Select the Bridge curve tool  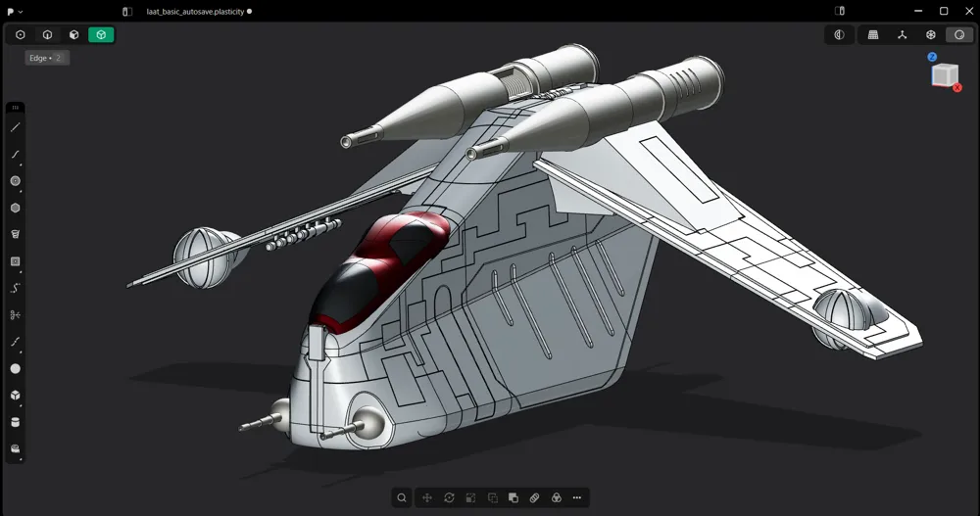pos(16,342)
